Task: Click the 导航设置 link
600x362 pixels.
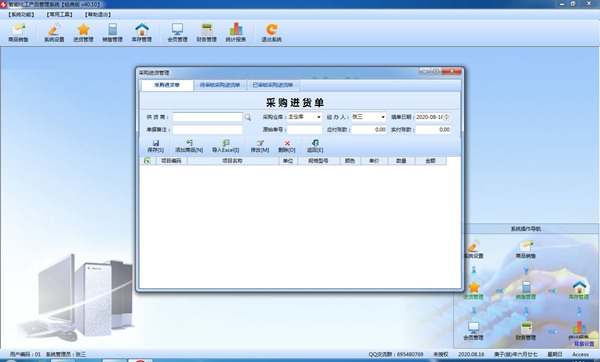Action: 584,344
